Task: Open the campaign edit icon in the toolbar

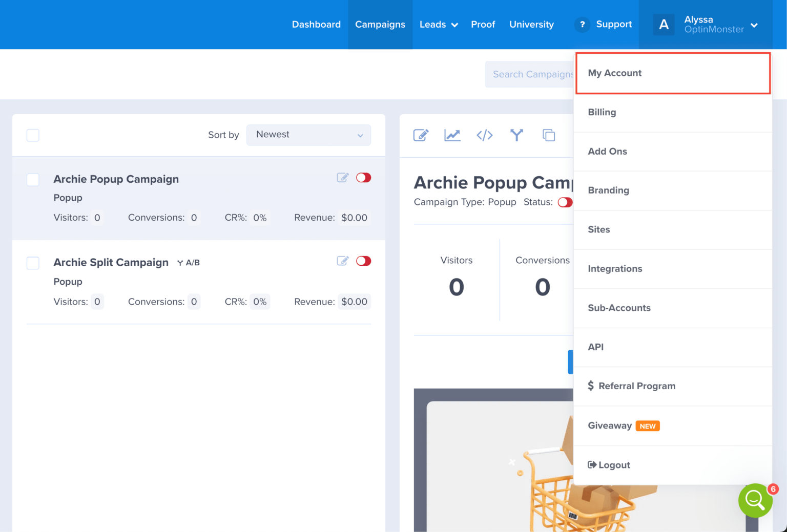Action: (x=421, y=135)
